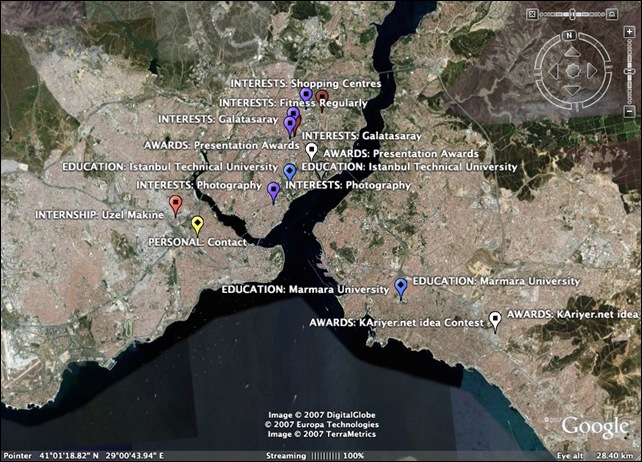The width and height of the screenshot is (642, 462).
Task: Click 'EDUCATION: Marmara University' label right of pin
Action: (x=496, y=281)
